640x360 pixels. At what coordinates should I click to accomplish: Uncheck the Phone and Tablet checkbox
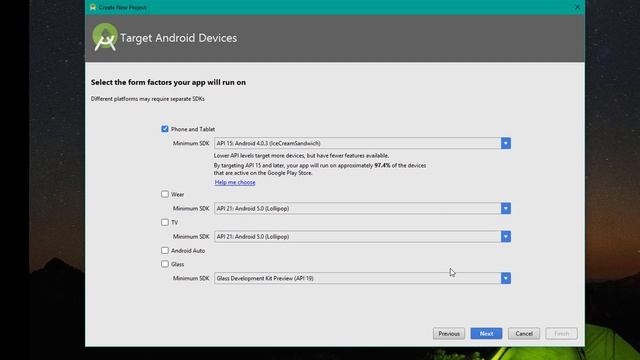165,129
